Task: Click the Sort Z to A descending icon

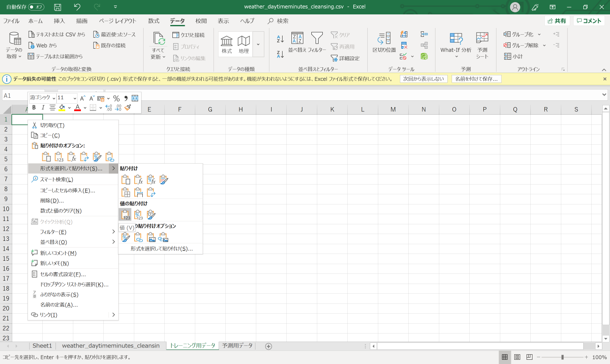Action: (280, 54)
